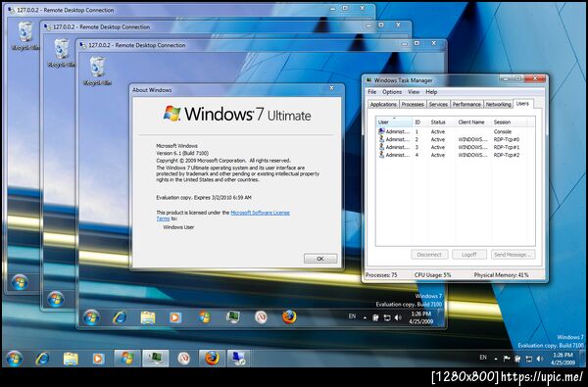Launch Internet Explorer from host taskbar

coord(42,359)
